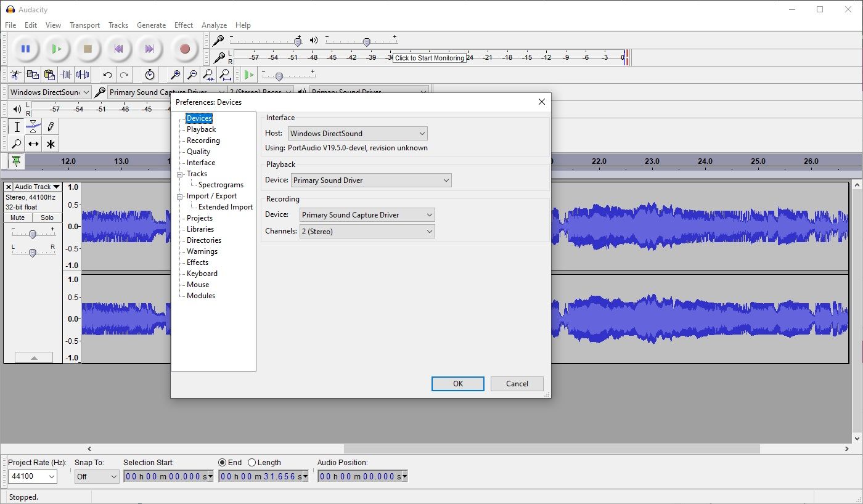Click the Fit Selection zoom icon
863x504 pixels.
pos(209,75)
